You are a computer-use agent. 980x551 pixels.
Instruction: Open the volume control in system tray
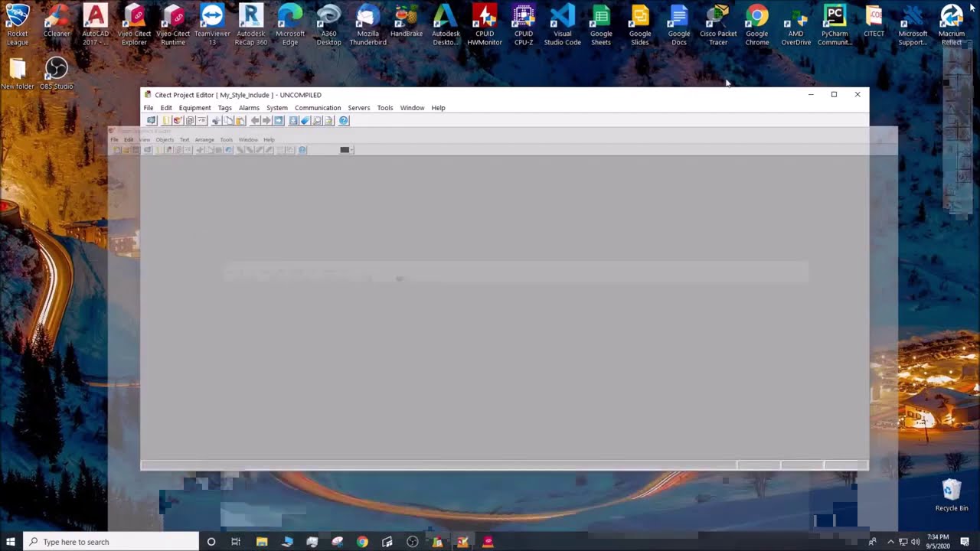(x=915, y=542)
